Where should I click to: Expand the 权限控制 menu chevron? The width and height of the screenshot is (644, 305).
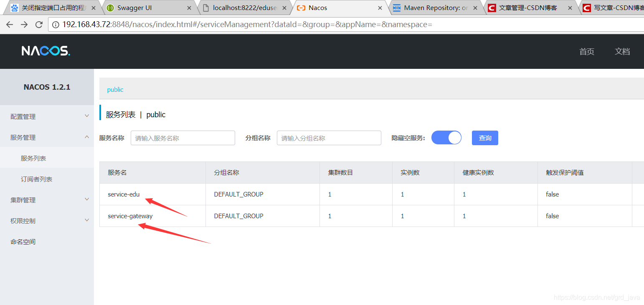coord(87,220)
